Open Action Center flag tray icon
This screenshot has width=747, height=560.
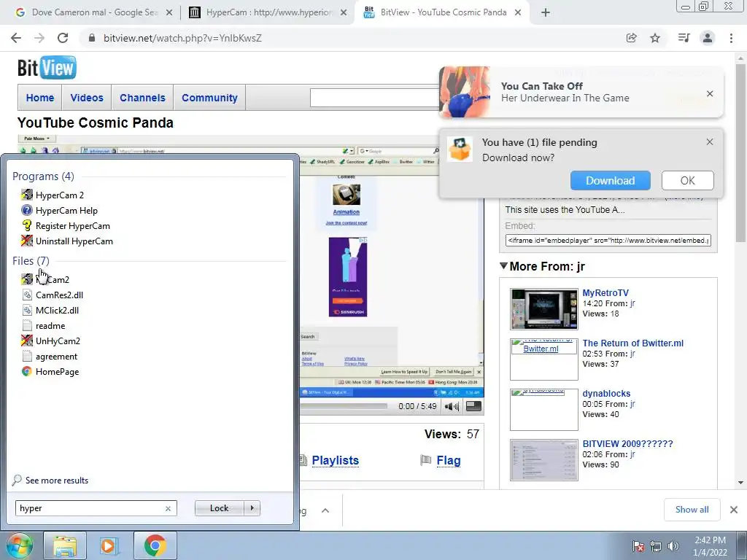coord(638,546)
